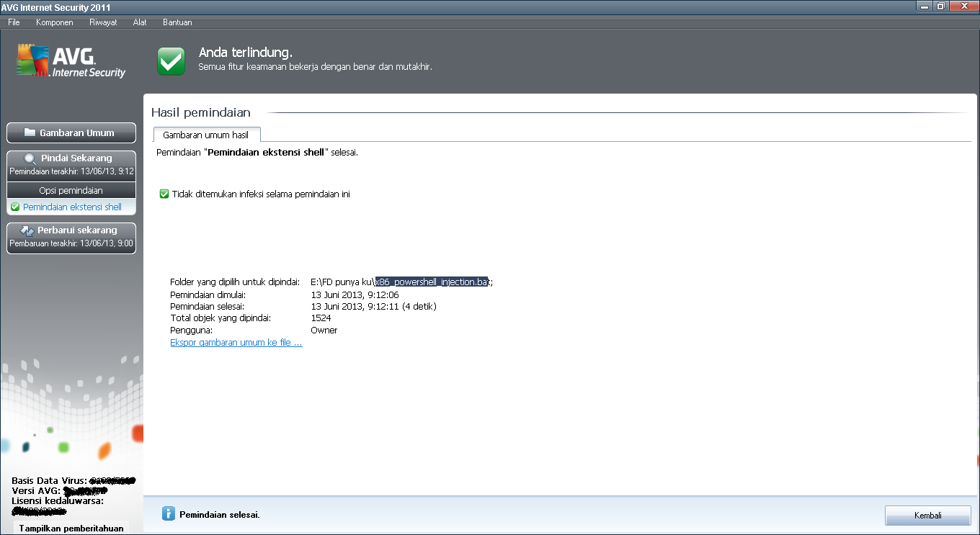Image resolution: width=980 pixels, height=535 pixels.
Task: Close the AVG Internet Security window
Action: click(963, 6)
